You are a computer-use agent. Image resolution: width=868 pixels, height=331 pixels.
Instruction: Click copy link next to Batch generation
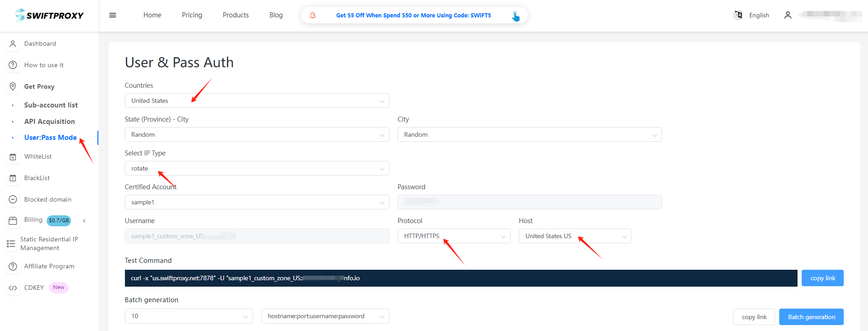(754, 317)
